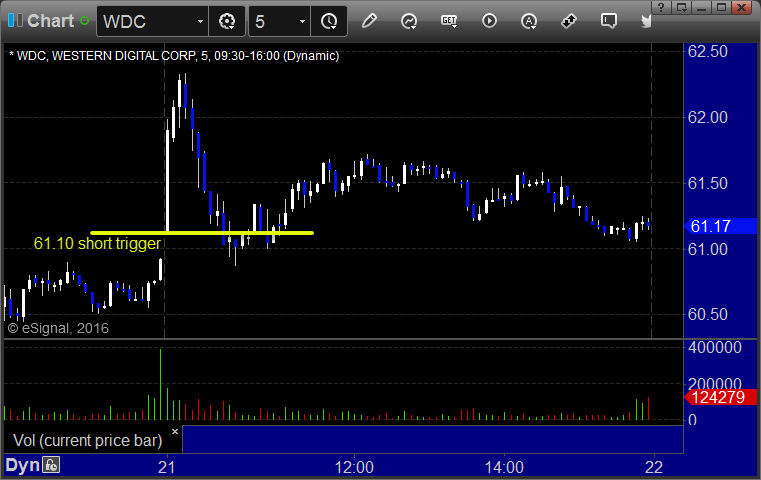
Task: Click the pin/link windows icon
Action: (x=569, y=21)
